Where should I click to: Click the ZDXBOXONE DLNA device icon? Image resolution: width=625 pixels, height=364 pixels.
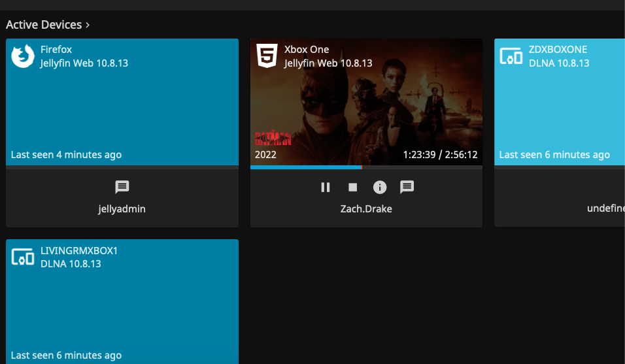(x=511, y=56)
